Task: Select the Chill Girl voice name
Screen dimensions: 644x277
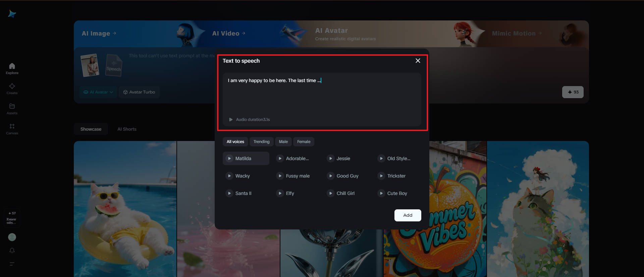Action: click(x=345, y=193)
